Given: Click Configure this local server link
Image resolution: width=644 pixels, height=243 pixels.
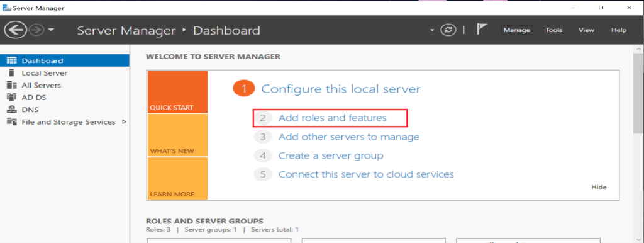Looking at the screenshot, I should point(341,89).
